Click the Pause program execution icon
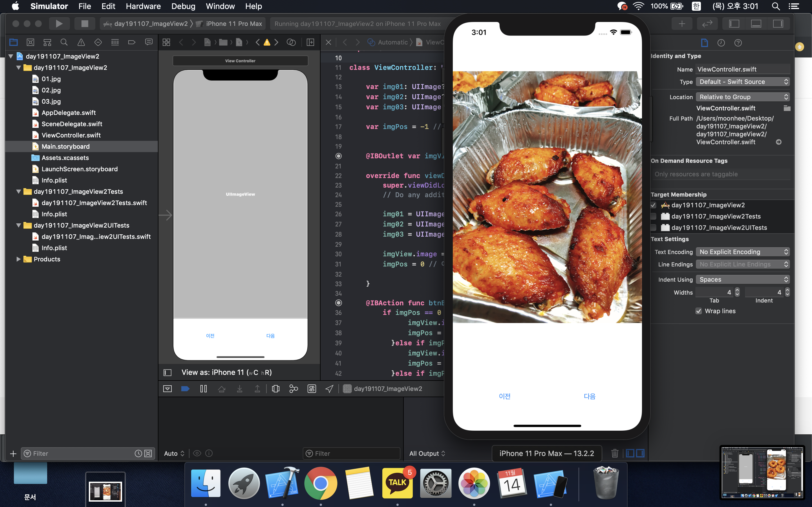The width and height of the screenshot is (812, 507). pos(203,389)
